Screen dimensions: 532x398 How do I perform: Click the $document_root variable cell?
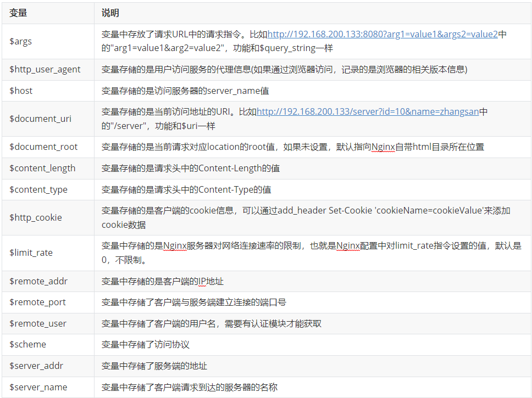coord(43,147)
